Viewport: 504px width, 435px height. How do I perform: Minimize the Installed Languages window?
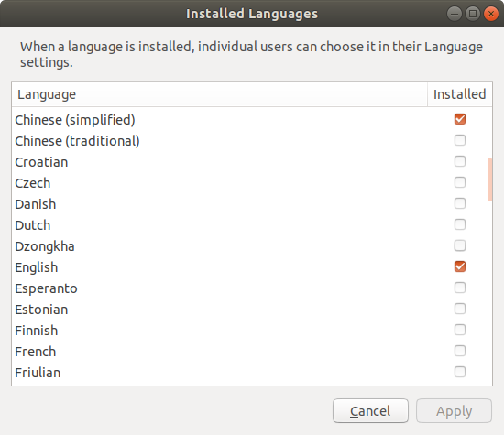[x=455, y=14]
